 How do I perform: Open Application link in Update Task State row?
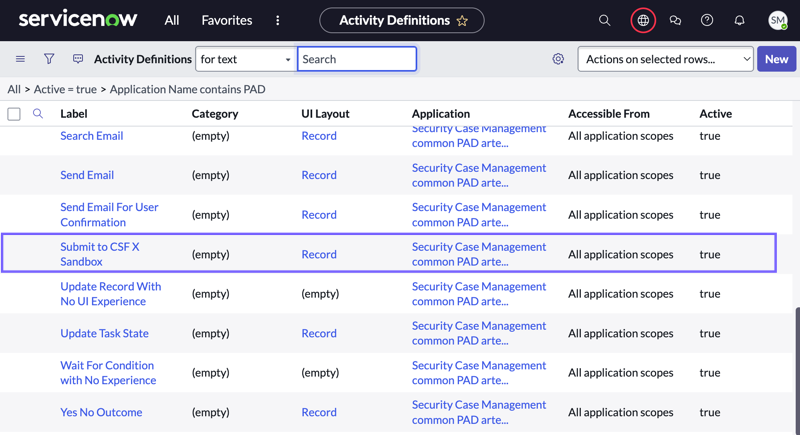[x=479, y=333]
